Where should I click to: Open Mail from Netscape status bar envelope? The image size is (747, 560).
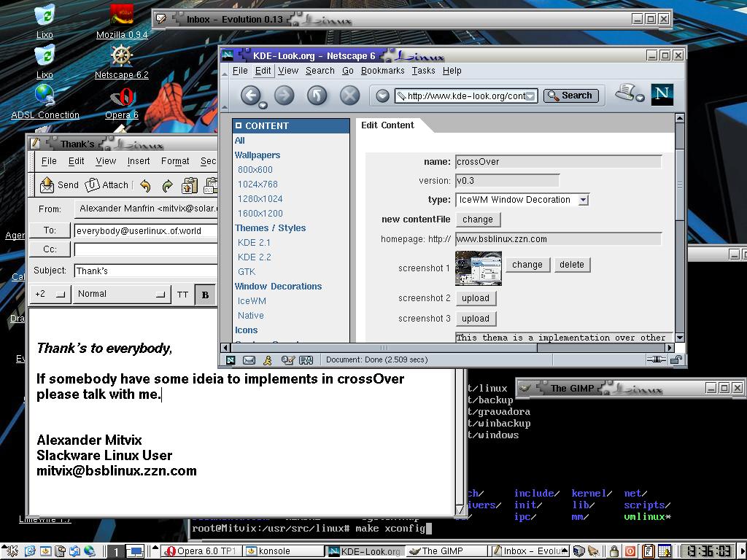(249, 360)
